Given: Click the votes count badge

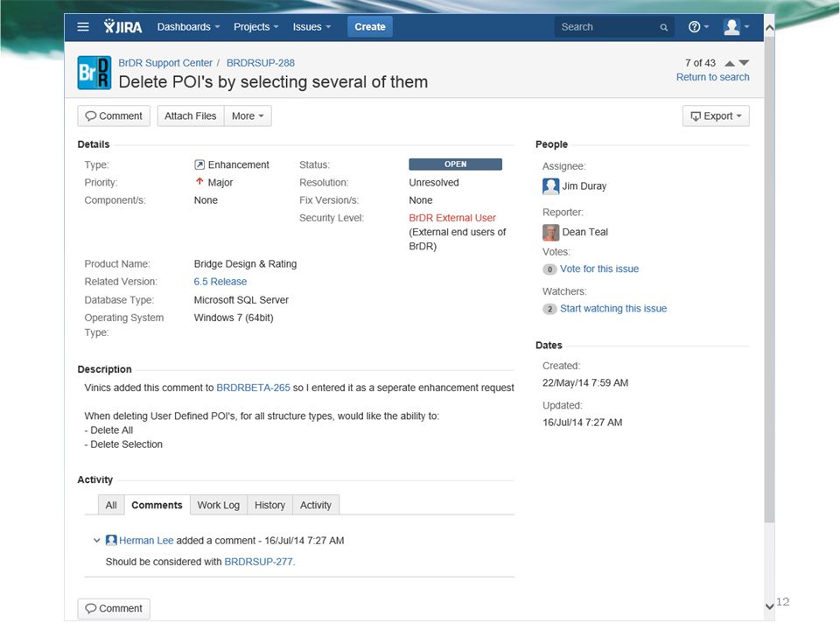Looking at the screenshot, I should click(x=549, y=269).
